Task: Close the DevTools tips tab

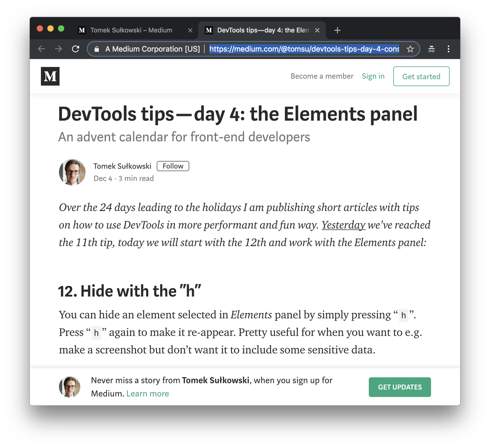Action: click(x=317, y=30)
